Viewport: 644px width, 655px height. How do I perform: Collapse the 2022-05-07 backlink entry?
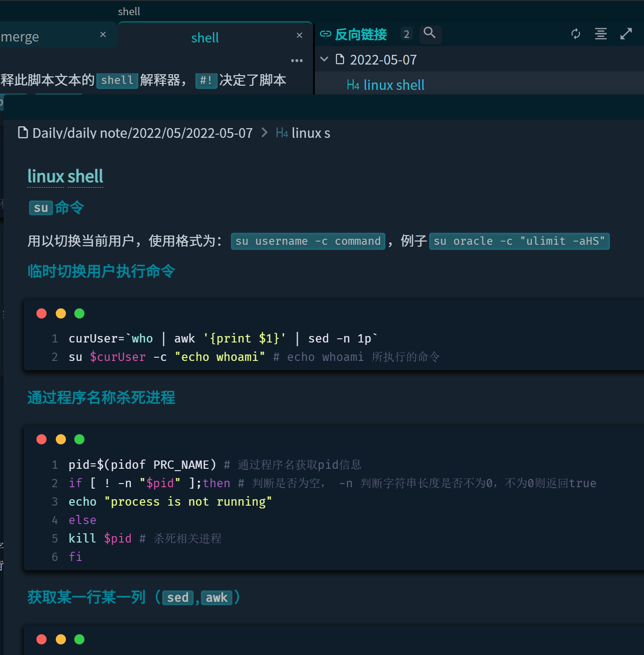(x=324, y=59)
